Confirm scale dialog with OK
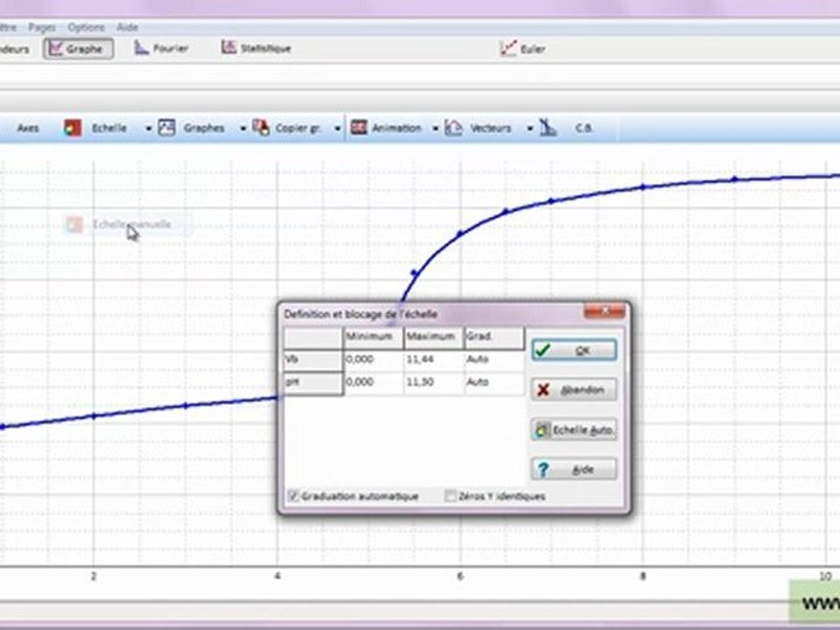 point(574,350)
